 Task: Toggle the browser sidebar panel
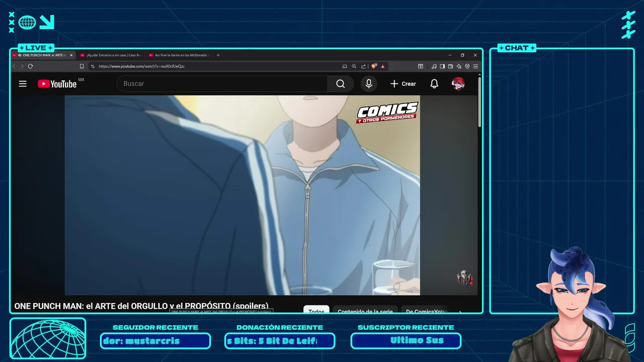[x=442, y=66]
